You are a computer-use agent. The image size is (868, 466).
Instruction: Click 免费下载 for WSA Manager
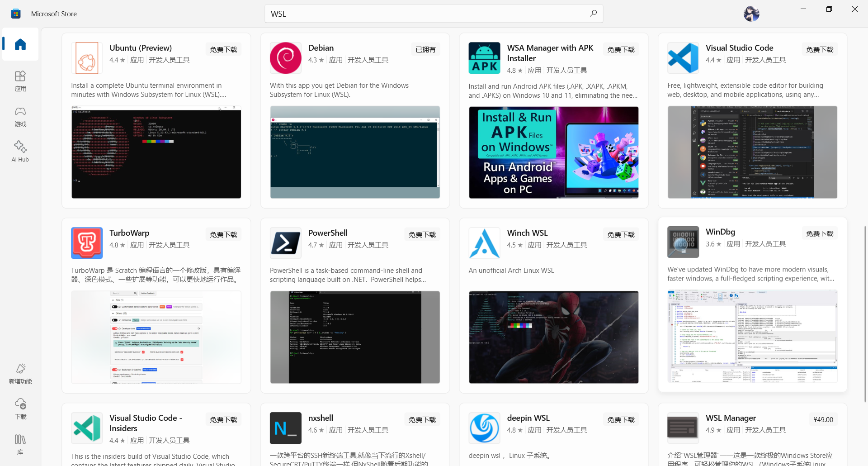tap(621, 49)
